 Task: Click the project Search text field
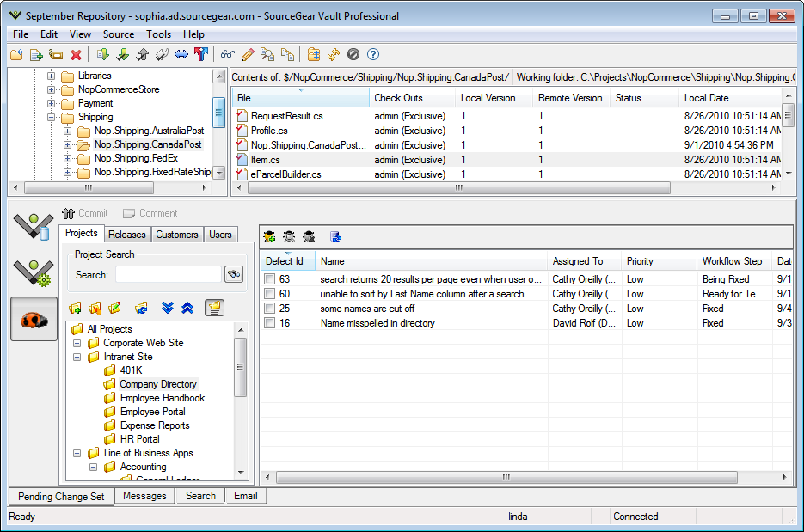click(x=168, y=275)
